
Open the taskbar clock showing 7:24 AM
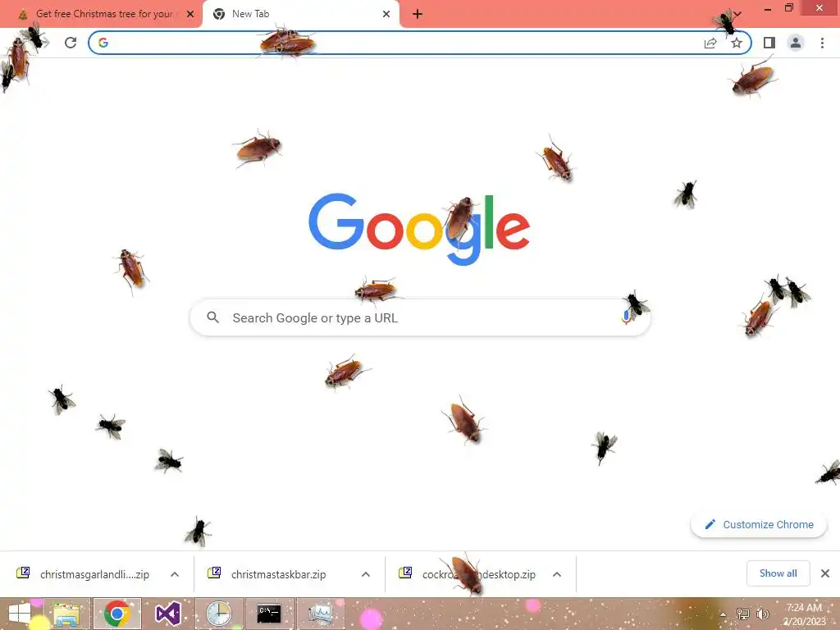[x=804, y=614]
